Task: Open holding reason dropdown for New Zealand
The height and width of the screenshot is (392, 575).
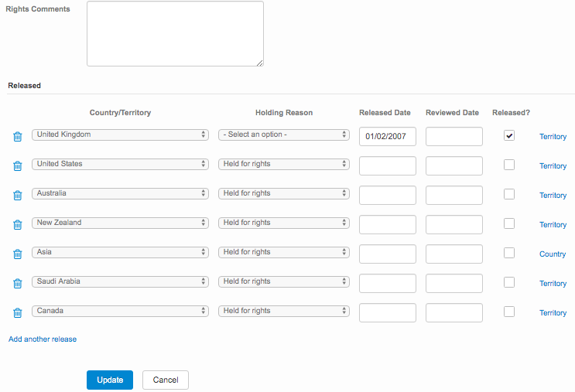Action: tap(284, 223)
